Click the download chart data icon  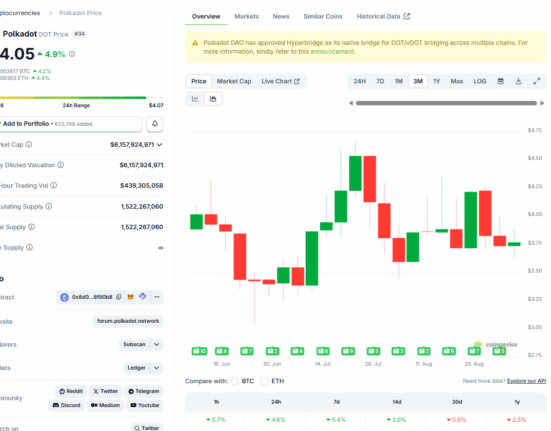(x=519, y=81)
